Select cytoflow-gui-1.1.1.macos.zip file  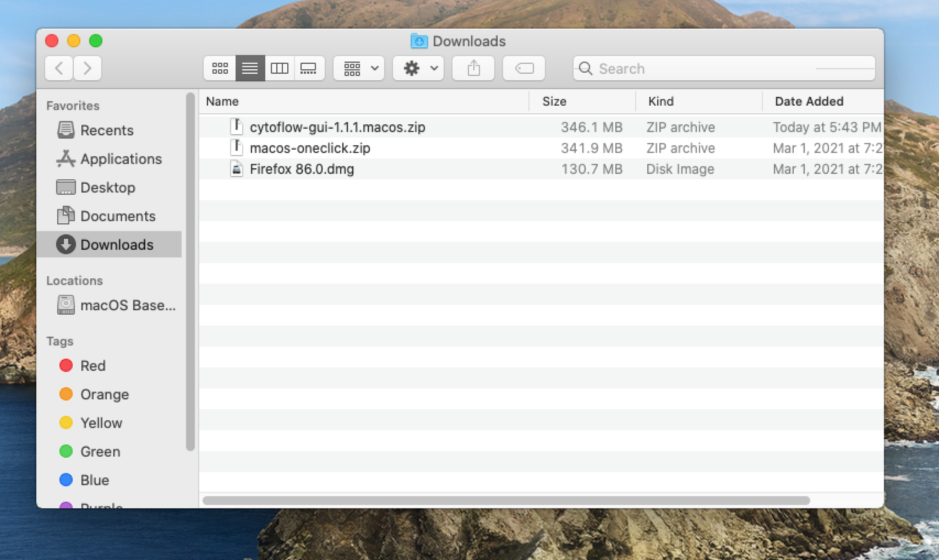click(337, 127)
